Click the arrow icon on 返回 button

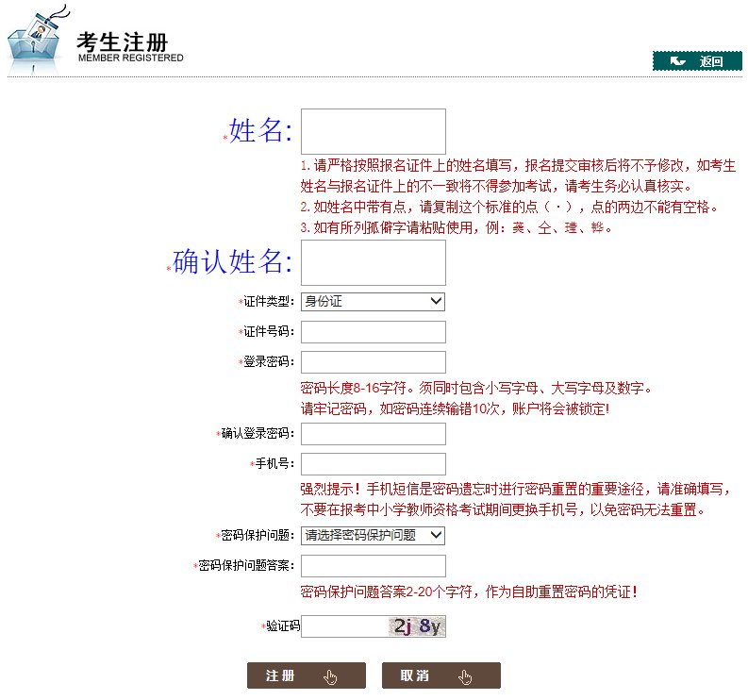point(677,61)
